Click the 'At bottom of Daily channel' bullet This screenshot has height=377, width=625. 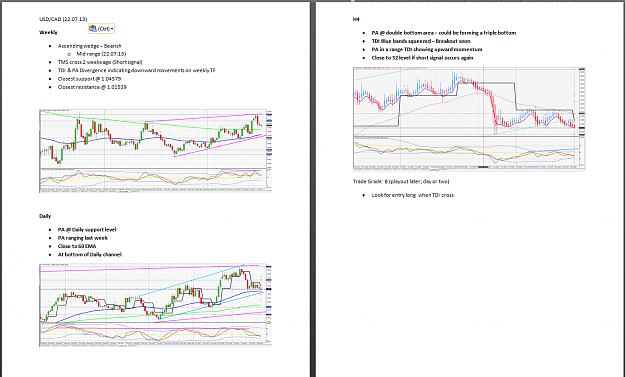tap(90, 254)
